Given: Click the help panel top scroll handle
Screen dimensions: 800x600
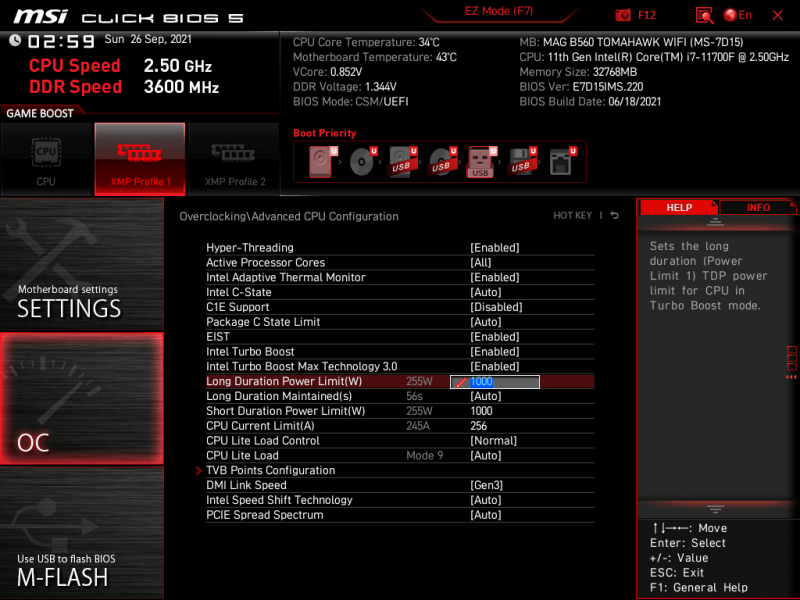Looking at the screenshot, I should (x=715, y=221).
